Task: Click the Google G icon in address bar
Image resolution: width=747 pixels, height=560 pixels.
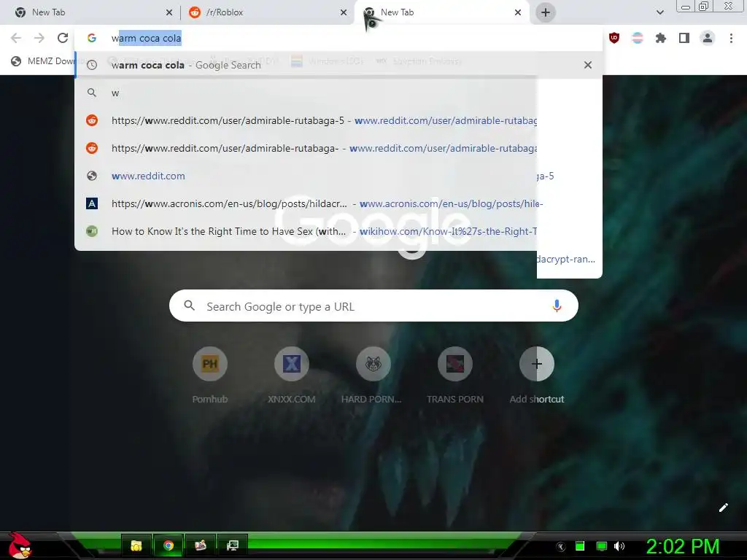Action: 92,38
